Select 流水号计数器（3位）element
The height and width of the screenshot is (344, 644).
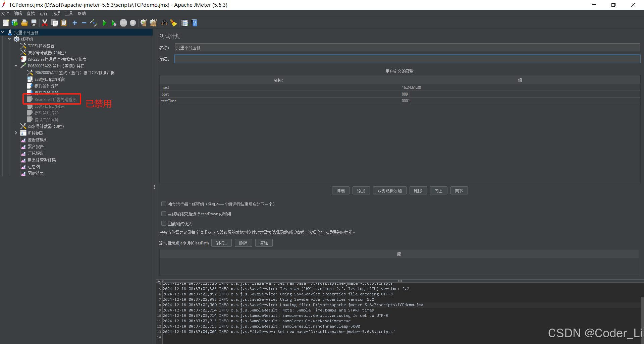click(46, 126)
